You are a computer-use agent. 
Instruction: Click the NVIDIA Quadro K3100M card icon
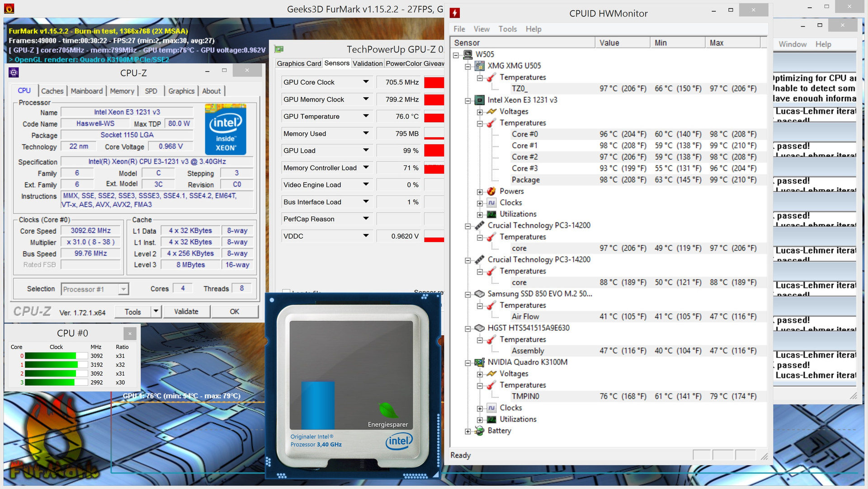tap(480, 362)
